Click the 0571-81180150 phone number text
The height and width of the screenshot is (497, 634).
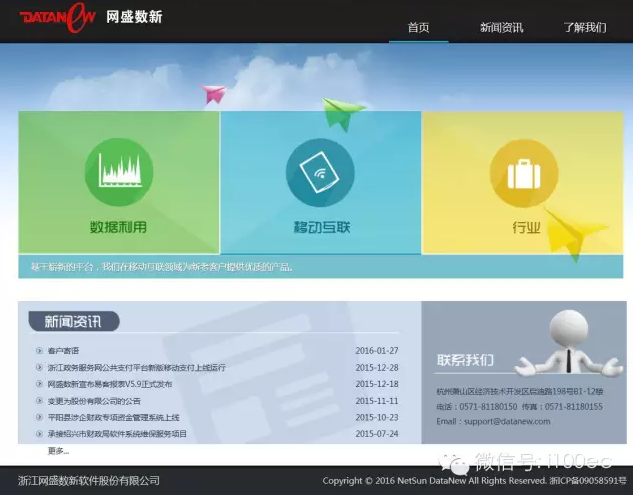pyautogui.click(x=488, y=406)
